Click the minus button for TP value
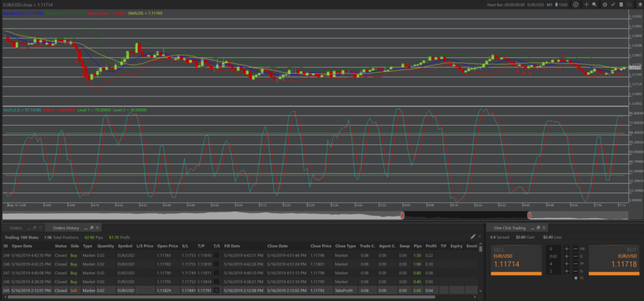 pos(575,264)
